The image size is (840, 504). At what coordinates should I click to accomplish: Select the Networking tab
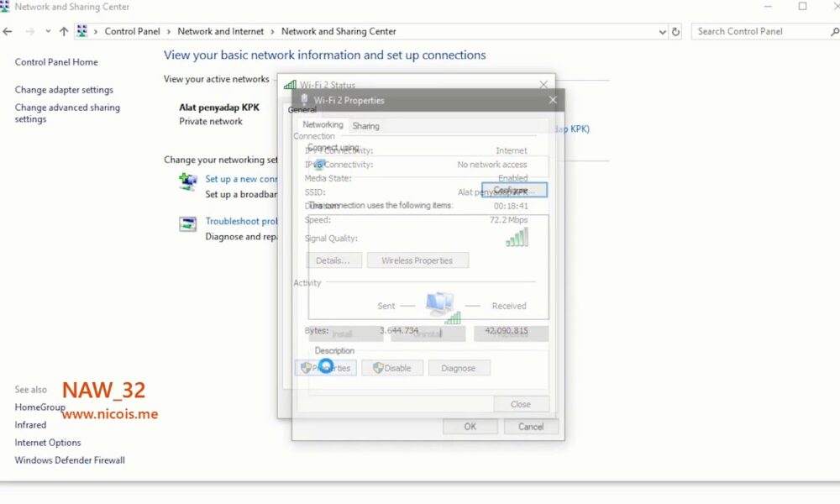coord(322,123)
